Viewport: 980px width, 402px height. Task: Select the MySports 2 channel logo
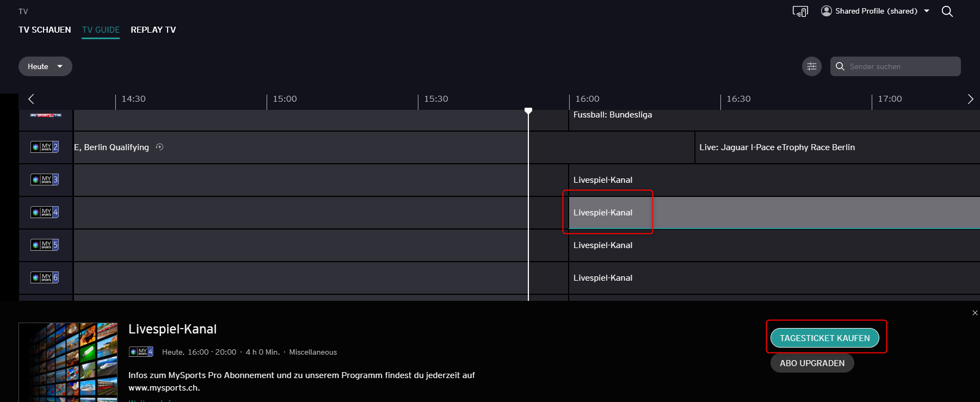(x=45, y=147)
